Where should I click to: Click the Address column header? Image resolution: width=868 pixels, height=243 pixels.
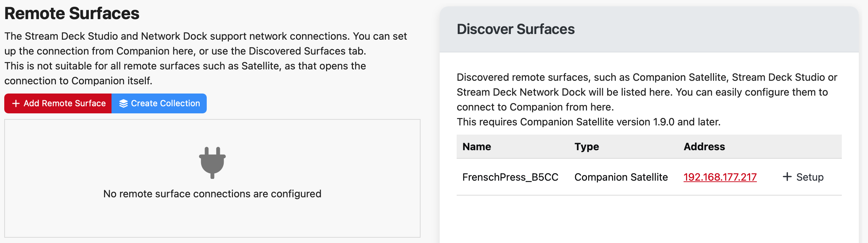coord(704,147)
